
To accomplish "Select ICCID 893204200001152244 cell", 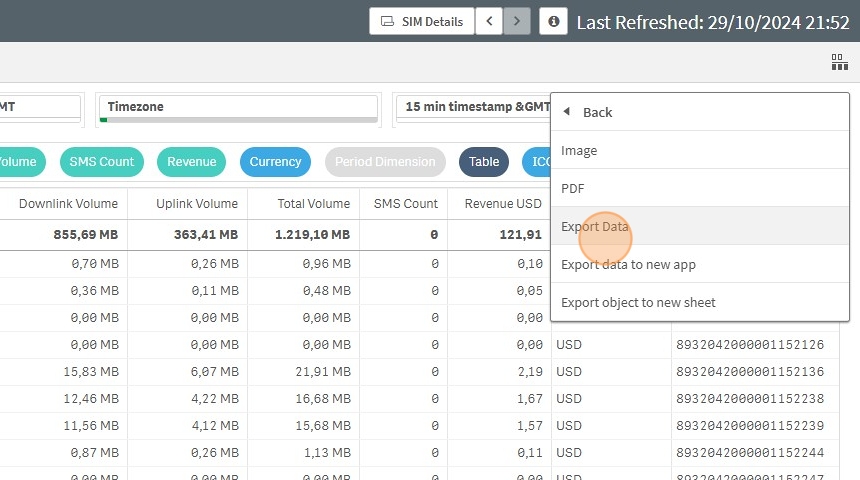I will click(750, 453).
